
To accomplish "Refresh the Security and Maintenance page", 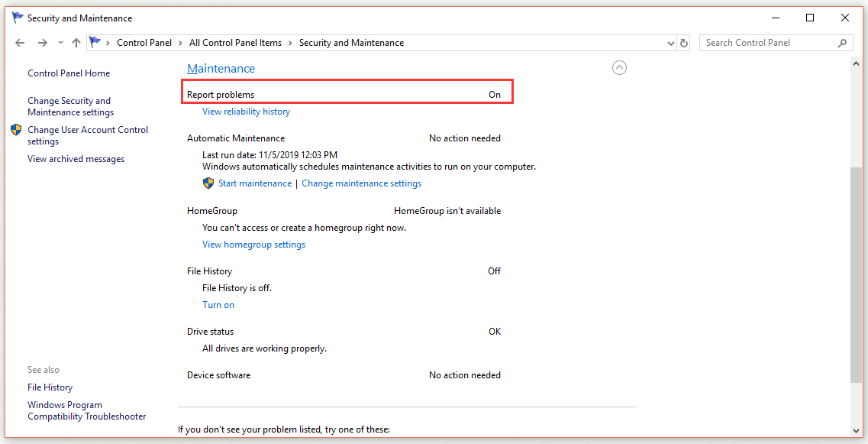I will coord(684,43).
